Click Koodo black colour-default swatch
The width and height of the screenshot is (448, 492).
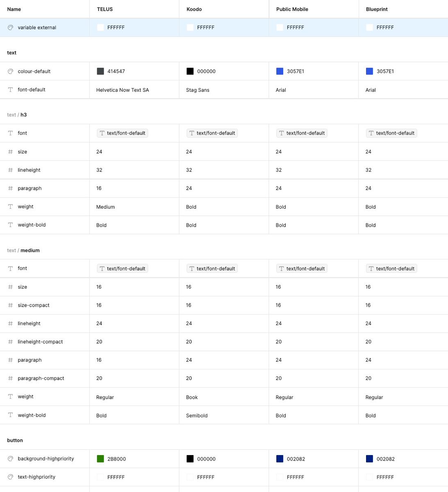coord(190,71)
